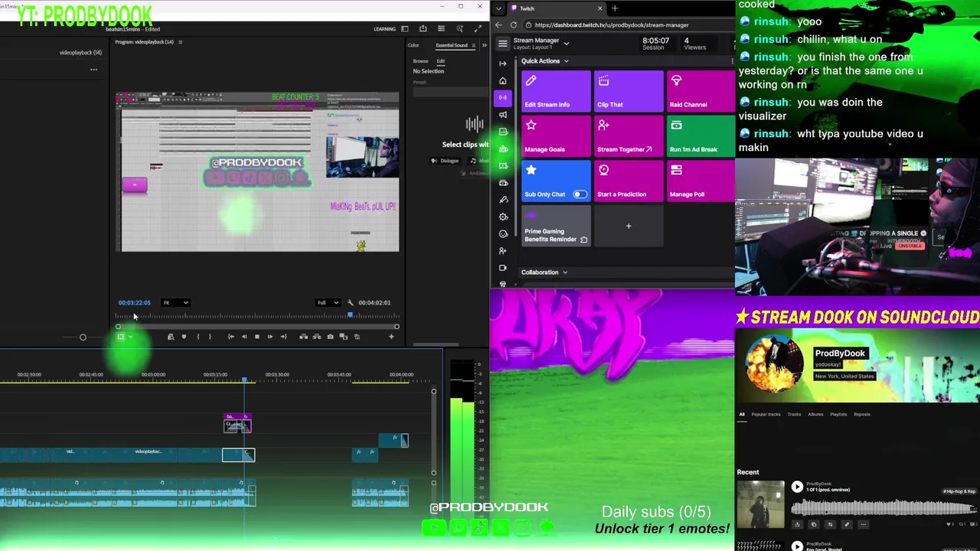Open the smiley face icon in Twitch sidebar
This screenshot has height=551, width=980.
point(503,233)
